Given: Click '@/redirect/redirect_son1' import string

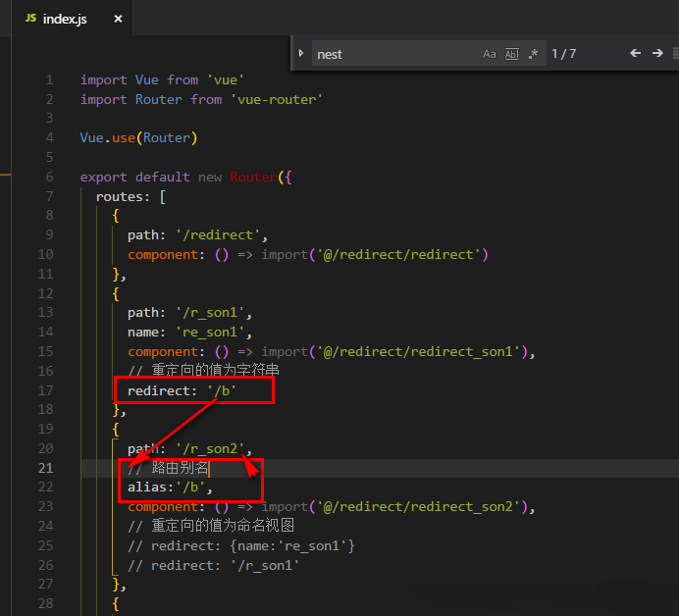Looking at the screenshot, I should (419, 351).
